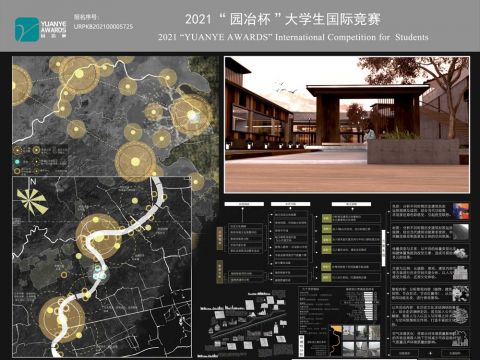Click the glowing cyan-white node on upper map
The image size is (480, 360).
point(192,115)
